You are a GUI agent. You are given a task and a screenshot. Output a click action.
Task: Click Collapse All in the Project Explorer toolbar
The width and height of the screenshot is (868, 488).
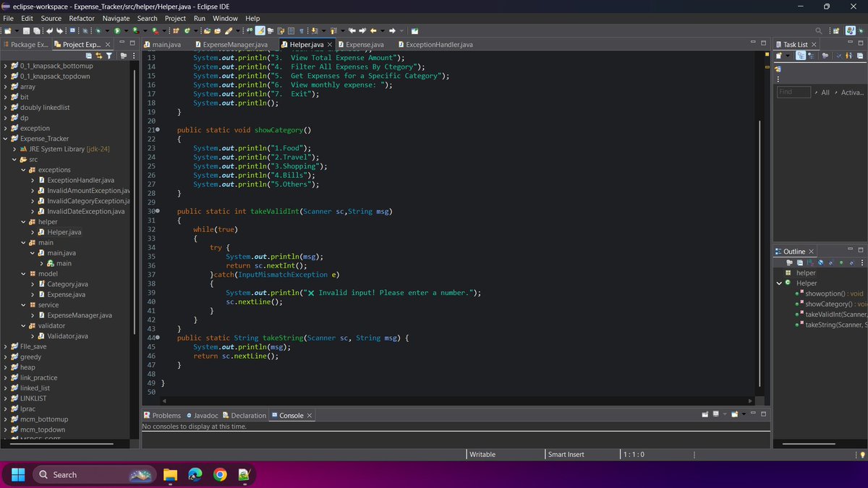pyautogui.click(x=90, y=56)
